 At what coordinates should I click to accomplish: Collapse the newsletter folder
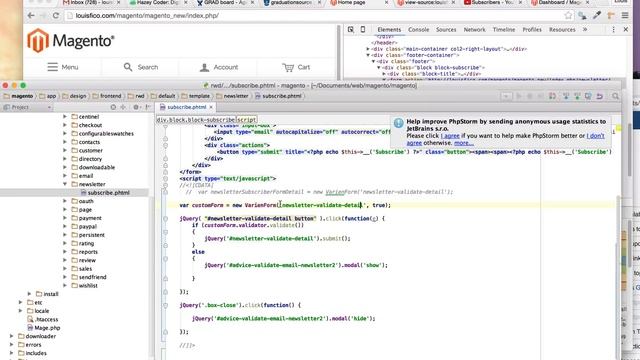65,184
